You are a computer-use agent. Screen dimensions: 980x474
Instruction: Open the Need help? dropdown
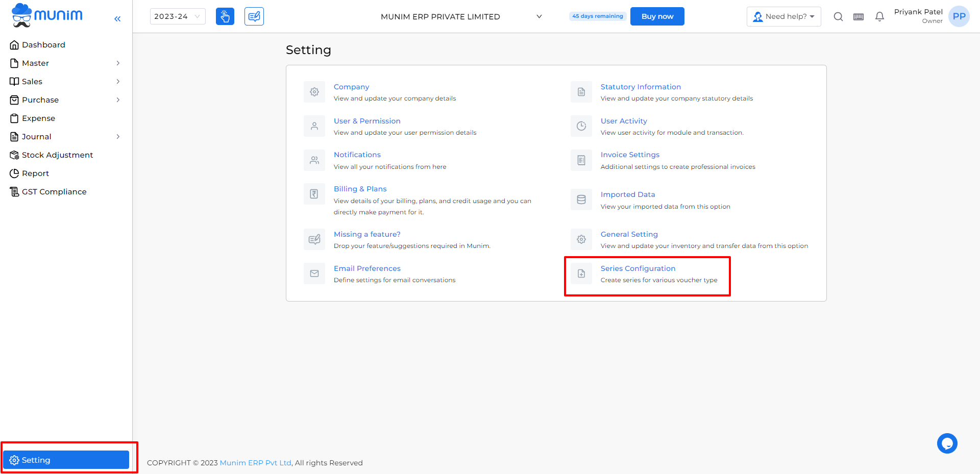[784, 16]
